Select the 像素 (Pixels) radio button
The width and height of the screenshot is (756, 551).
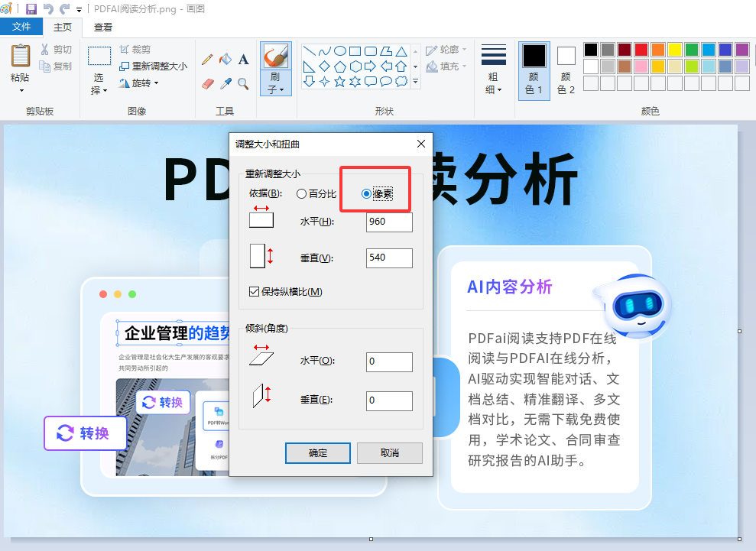coord(367,193)
